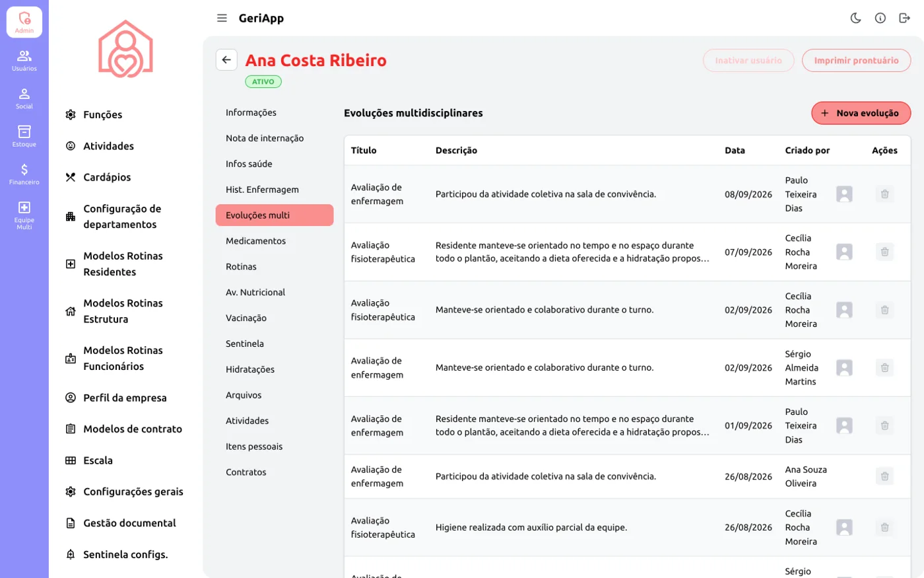Open the info circle icon

coord(880,18)
